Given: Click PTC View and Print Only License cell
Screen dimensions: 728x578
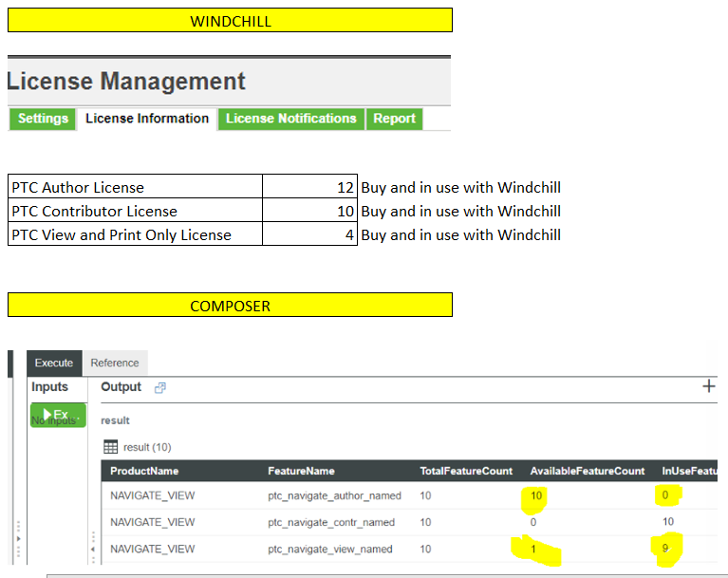Looking at the screenshot, I should (x=135, y=234).
